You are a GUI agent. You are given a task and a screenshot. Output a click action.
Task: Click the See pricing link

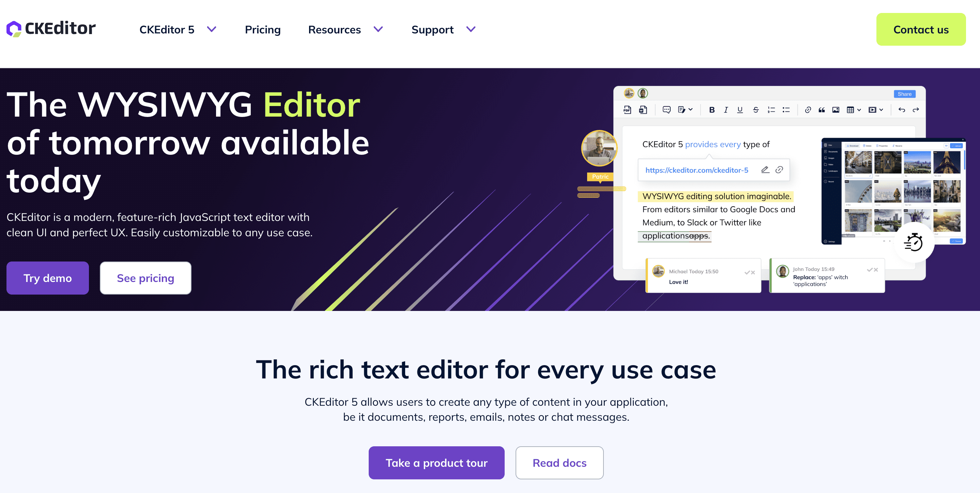tap(145, 277)
